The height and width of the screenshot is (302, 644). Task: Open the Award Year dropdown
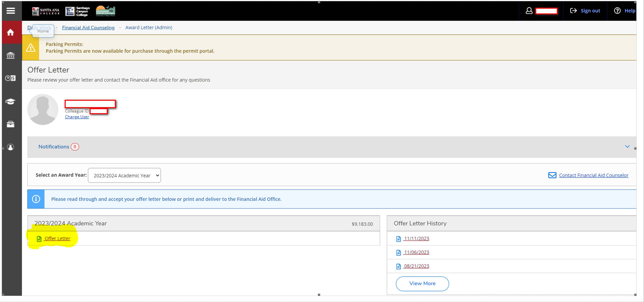(x=124, y=175)
